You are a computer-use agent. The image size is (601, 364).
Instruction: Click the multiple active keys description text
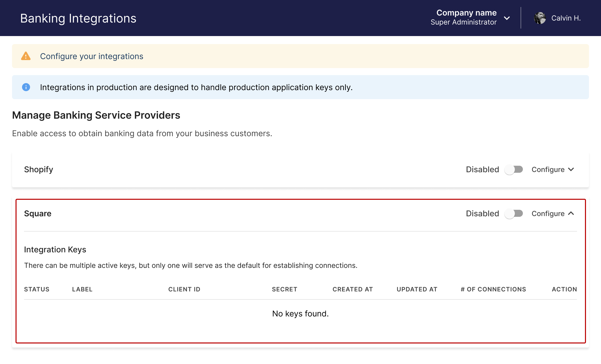tap(191, 265)
